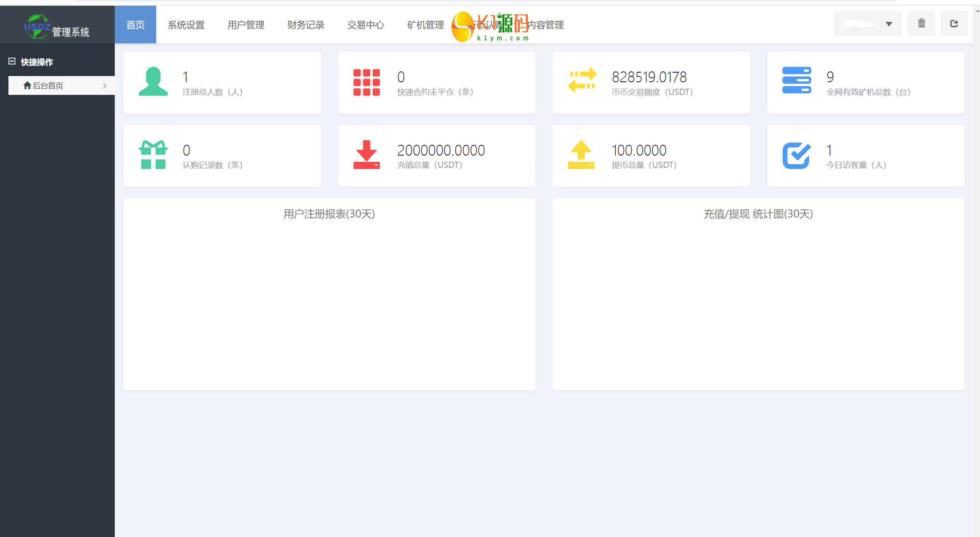Click the 内容管理 navigation item
Screen dimensions: 980x537
[546, 25]
